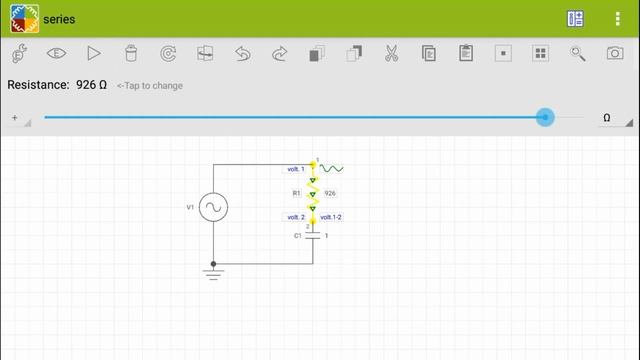This screenshot has height=360, width=640.
Task: Copy selection with the copy icon
Action: pyautogui.click(x=429, y=53)
